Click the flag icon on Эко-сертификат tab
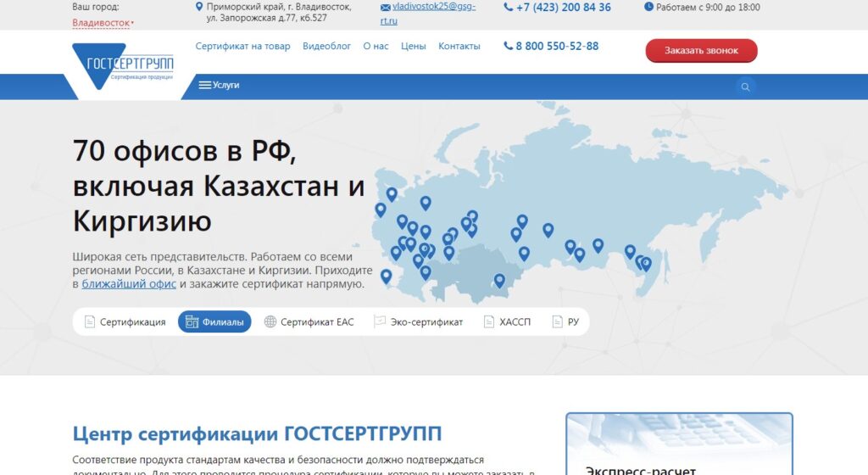 [x=380, y=321]
